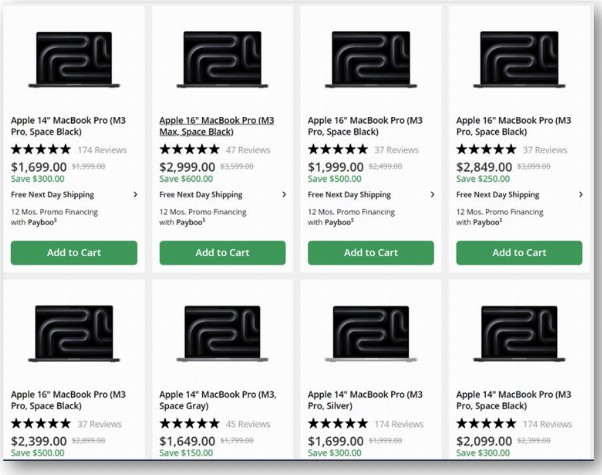View product image of $2,849.00 16" MacBook

(519, 60)
